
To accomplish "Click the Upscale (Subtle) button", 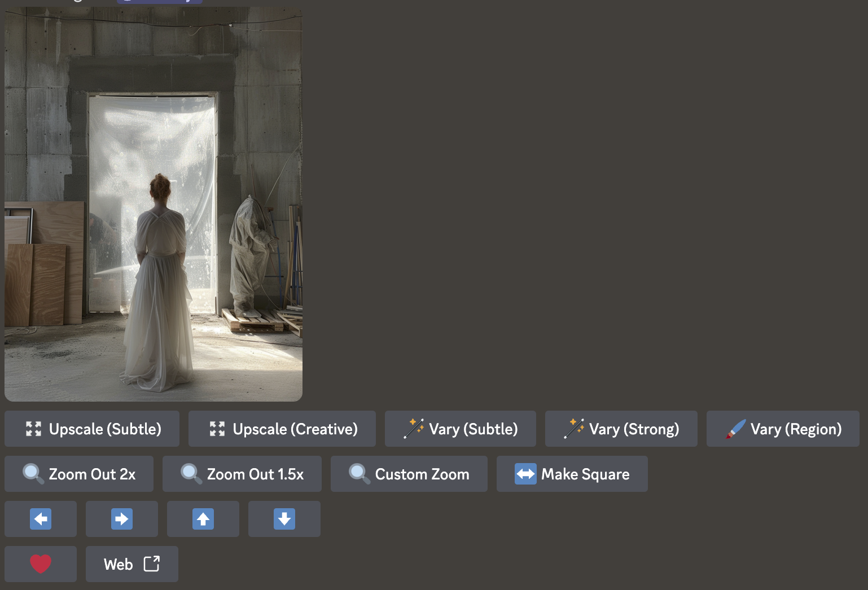I will pos(92,429).
